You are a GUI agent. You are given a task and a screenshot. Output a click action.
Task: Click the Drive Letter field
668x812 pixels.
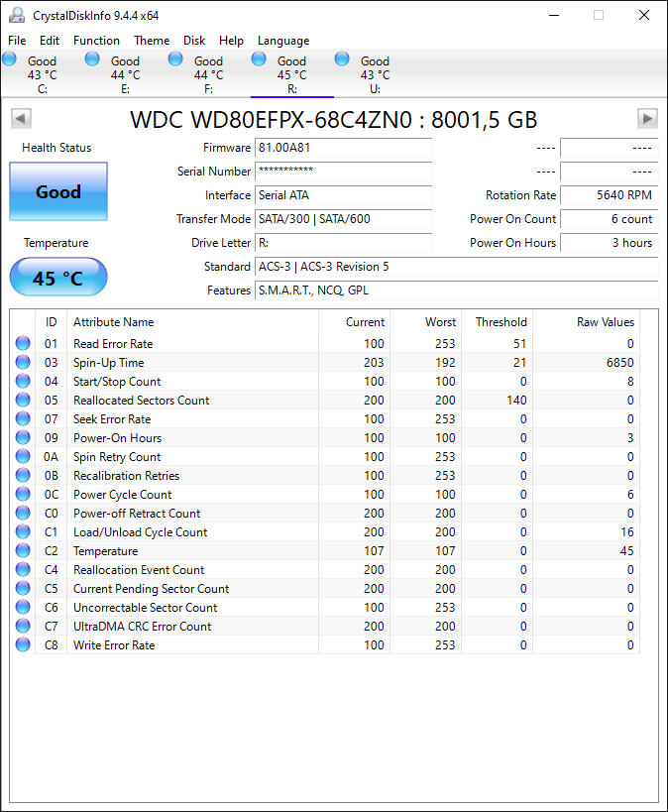[344, 243]
